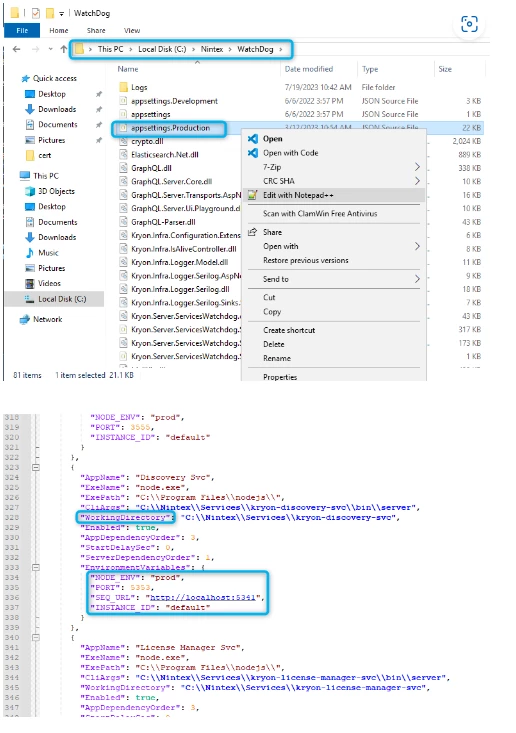Open the recent locations dropdown arrow
The height and width of the screenshot is (733, 516).
point(50,49)
